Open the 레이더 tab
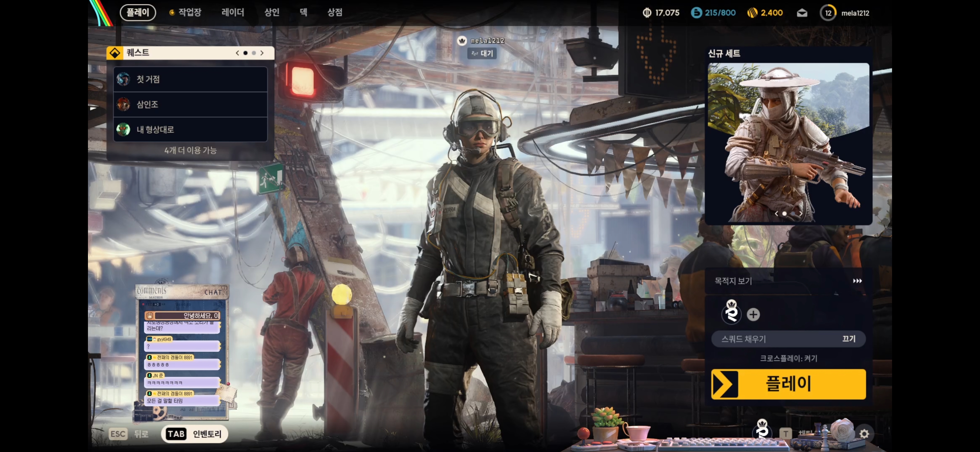 [x=232, y=13]
